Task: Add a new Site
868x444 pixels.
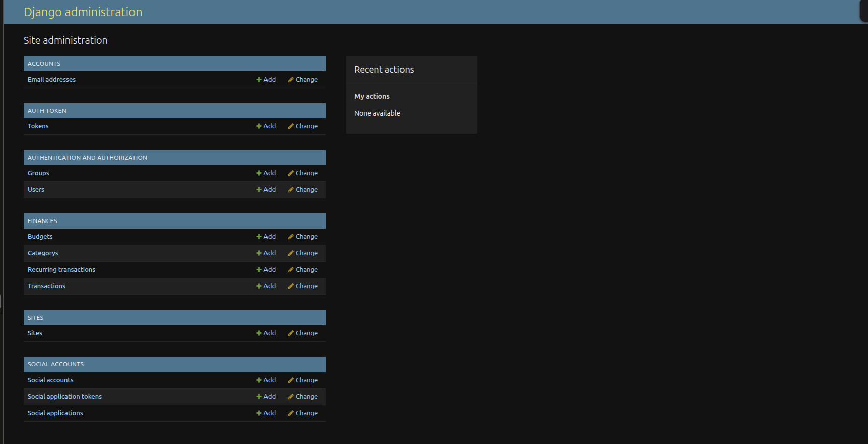Action: click(x=266, y=333)
